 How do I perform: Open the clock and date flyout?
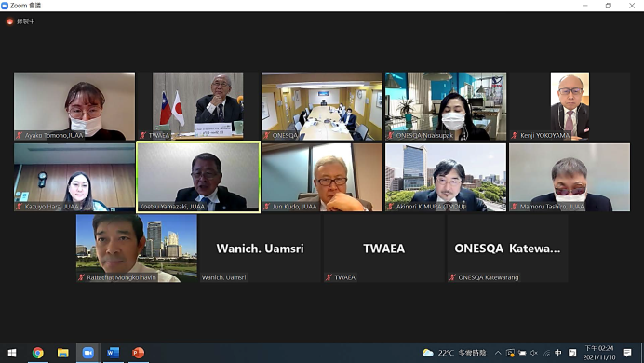pyautogui.click(x=599, y=353)
